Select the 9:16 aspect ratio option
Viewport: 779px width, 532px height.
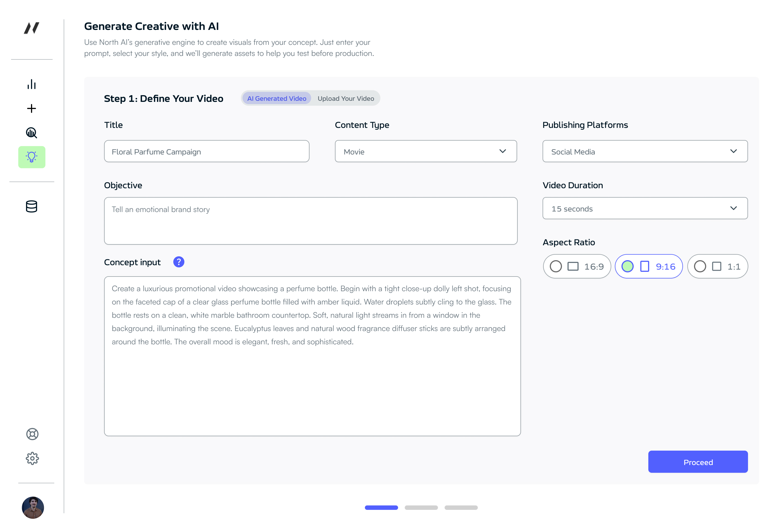tap(649, 266)
